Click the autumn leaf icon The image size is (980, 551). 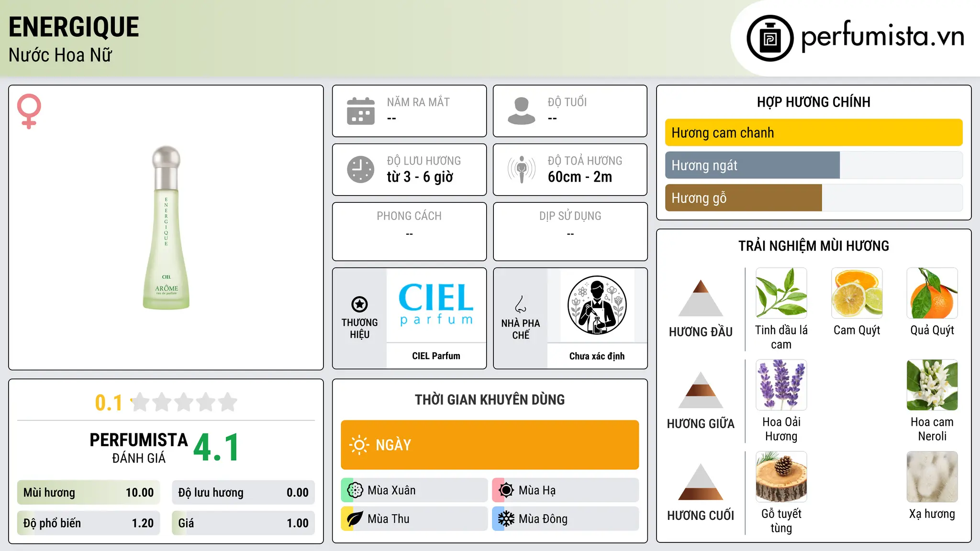click(x=355, y=519)
